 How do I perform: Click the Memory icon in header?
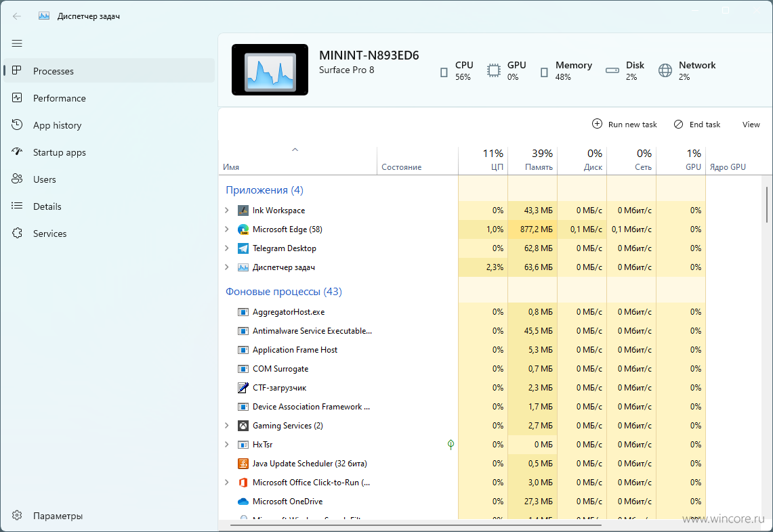[544, 72]
